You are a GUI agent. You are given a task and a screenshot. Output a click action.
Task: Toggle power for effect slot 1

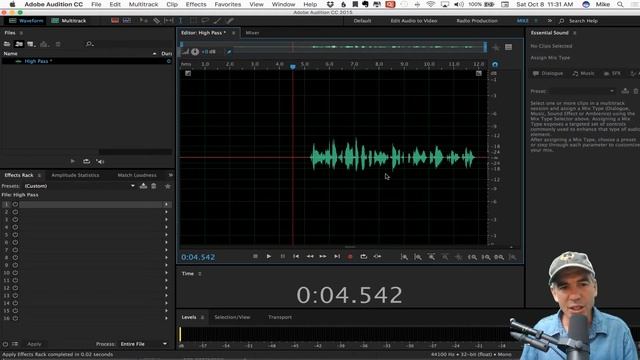click(15, 204)
